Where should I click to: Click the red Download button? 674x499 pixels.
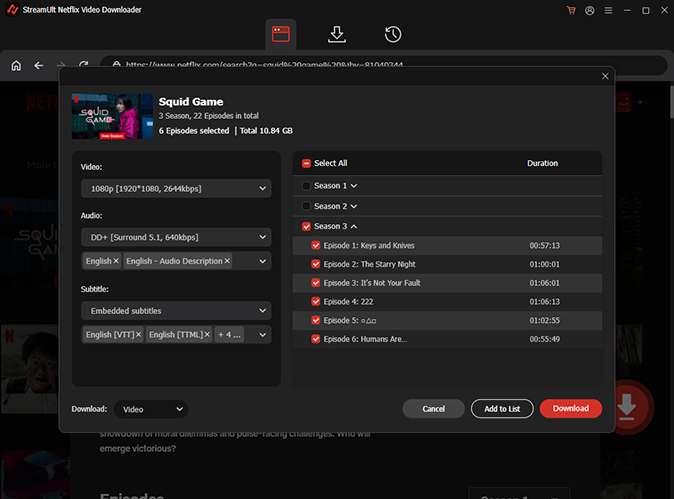(x=571, y=408)
